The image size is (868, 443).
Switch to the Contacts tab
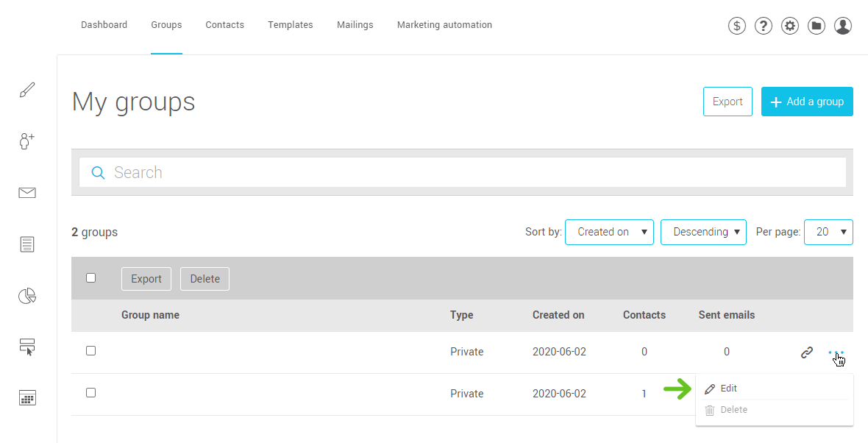pyautogui.click(x=224, y=25)
